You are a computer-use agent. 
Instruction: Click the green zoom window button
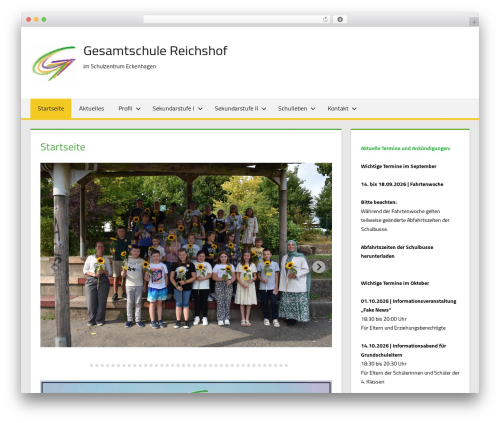tap(44, 19)
